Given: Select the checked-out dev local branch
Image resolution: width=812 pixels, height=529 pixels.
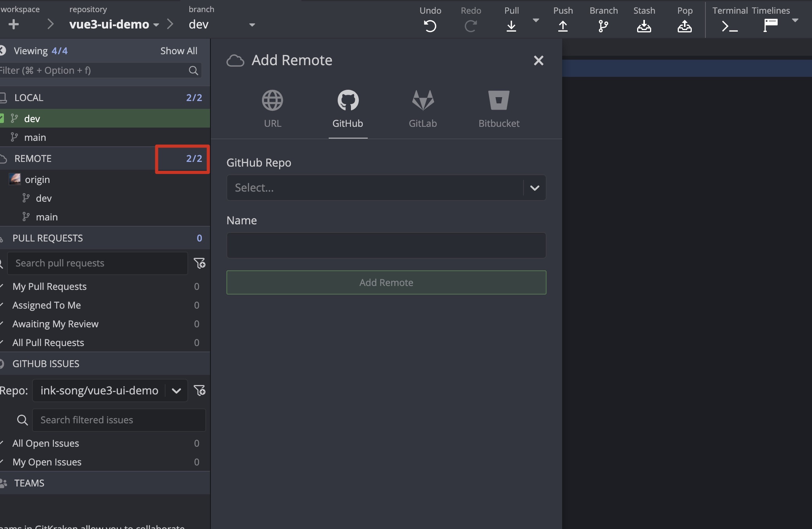Looking at the screenshot, I should coord(32,119).
